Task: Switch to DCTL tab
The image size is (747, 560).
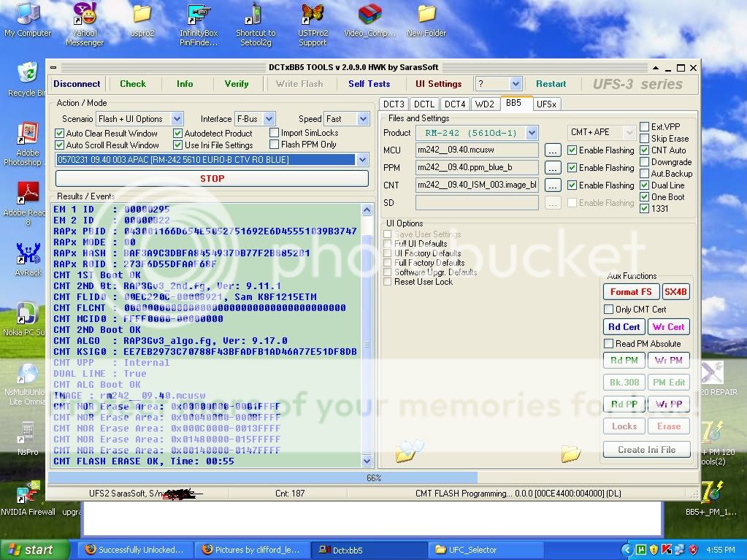Action: click(424, 104)
